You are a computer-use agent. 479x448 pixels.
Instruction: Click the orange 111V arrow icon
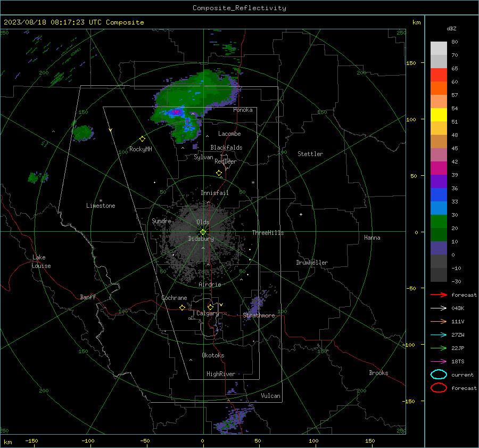(x=439, y=321)
